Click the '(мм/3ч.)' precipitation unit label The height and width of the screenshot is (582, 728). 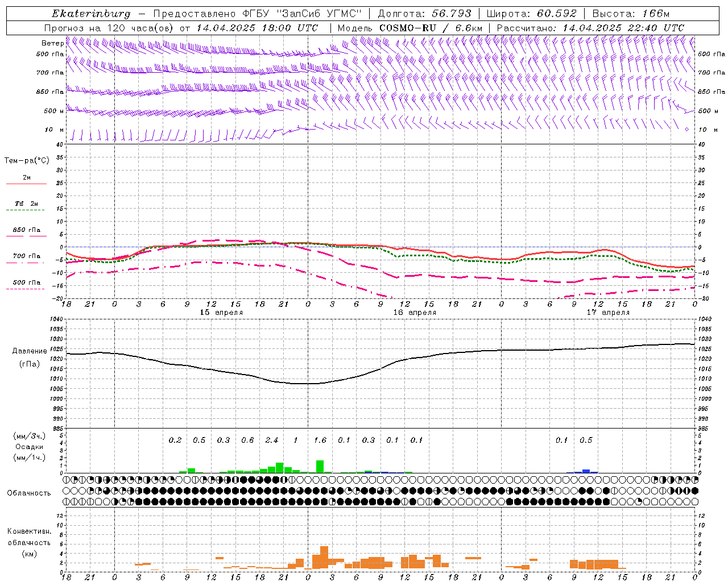click(x=30, y=436)
